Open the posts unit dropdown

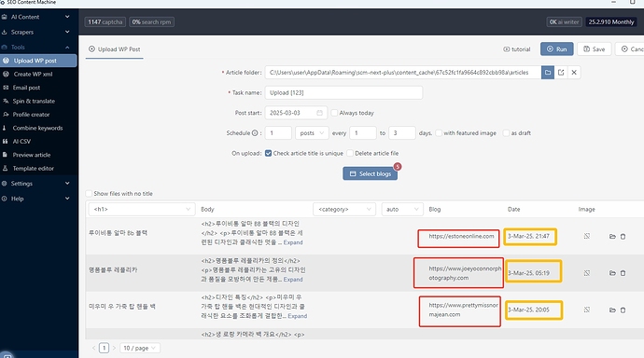click(312, 133)
